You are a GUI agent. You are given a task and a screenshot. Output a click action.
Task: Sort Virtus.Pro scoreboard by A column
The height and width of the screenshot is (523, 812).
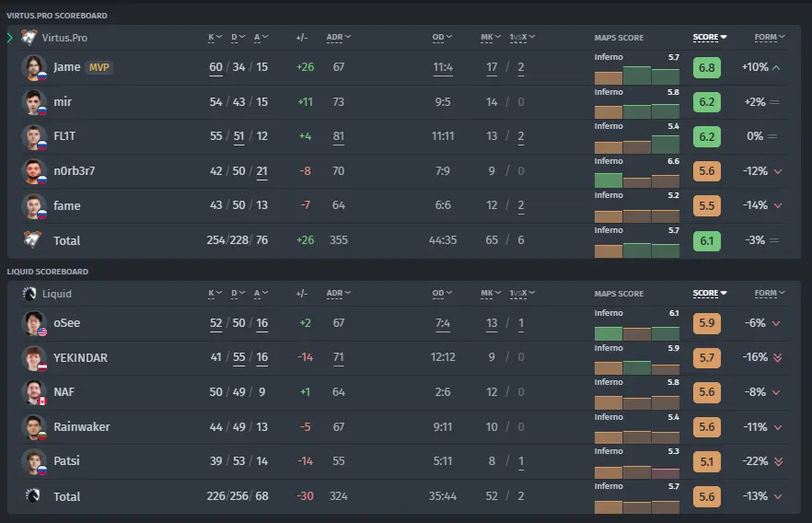[261, 37]
